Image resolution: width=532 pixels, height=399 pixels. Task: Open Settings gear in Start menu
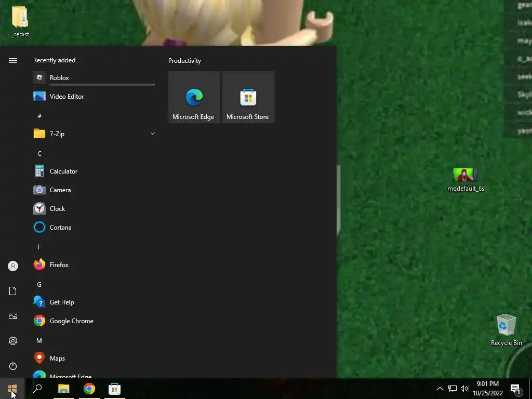pos(13,341)
